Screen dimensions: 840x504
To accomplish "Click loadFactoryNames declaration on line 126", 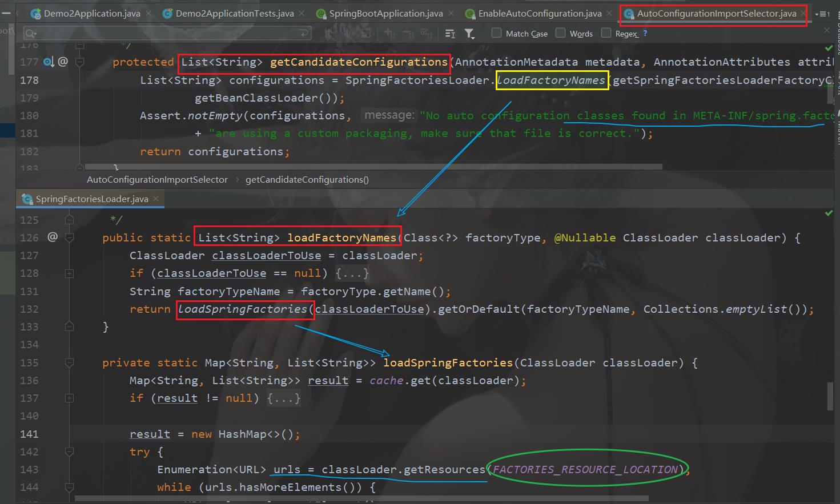I will point(341,237).
